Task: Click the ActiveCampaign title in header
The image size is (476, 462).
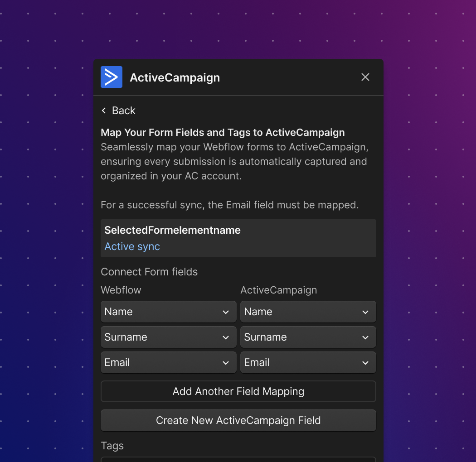Action: (175, 77)
